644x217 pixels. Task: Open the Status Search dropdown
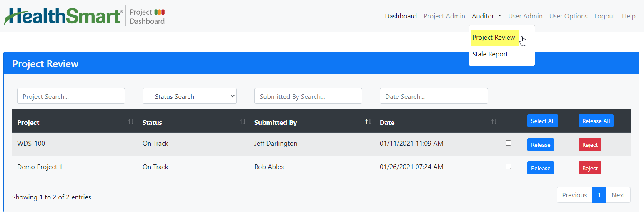tap(190, 96)
